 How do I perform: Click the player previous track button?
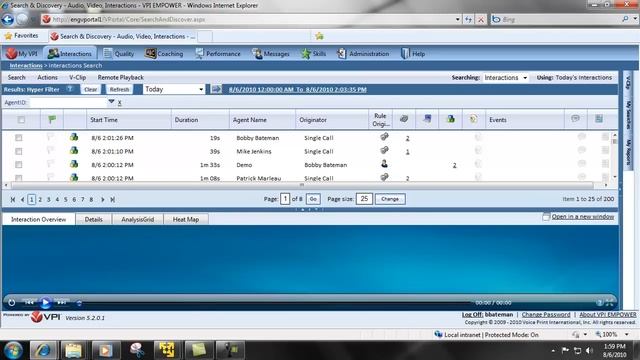(29, 302)
